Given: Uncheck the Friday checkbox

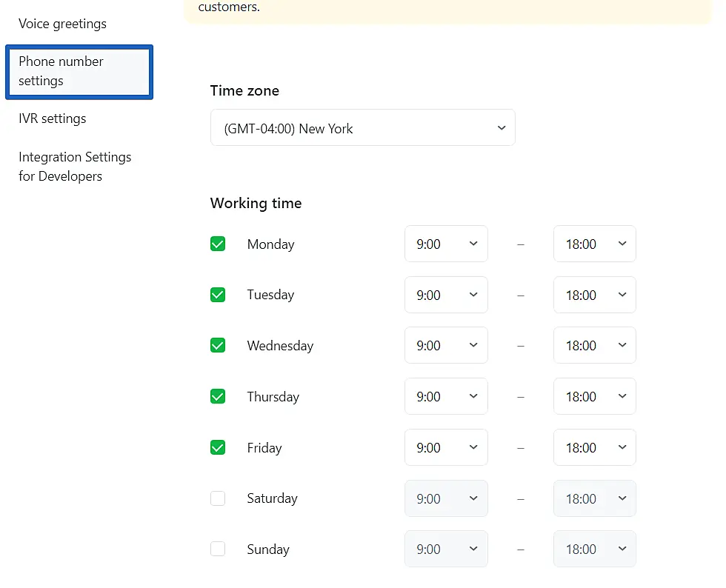Looking at the screenshot, I should [218, 447].
